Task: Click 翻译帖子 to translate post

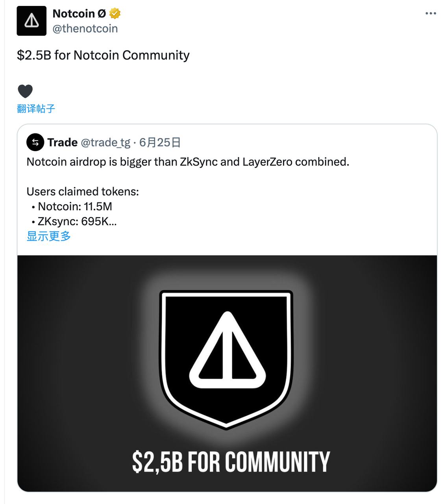Action: coord(36,109)
